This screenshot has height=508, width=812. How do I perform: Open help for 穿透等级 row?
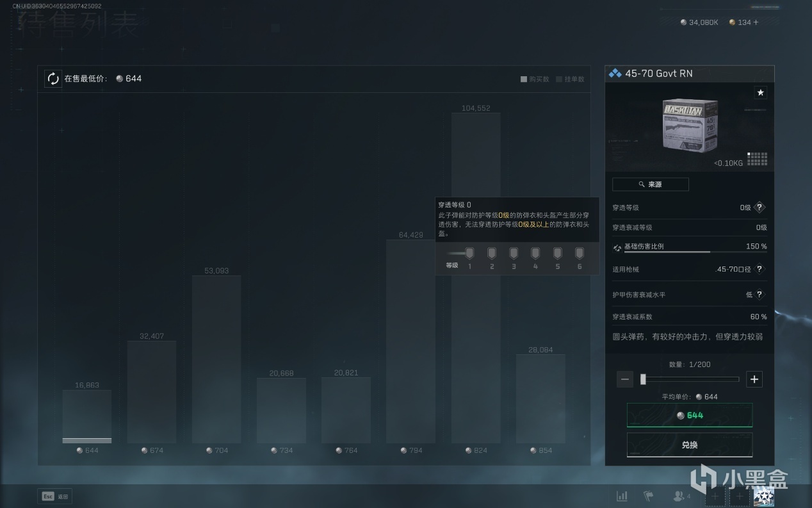click(x=759, y=208)
